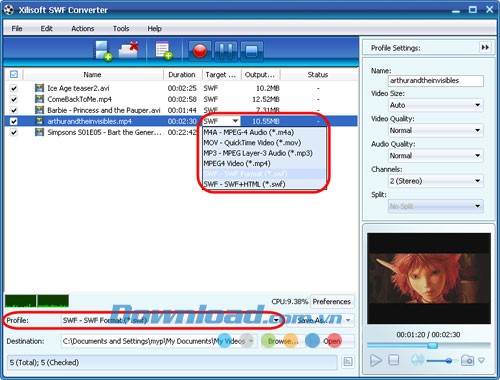Viewport: 500px width, 380px height.
Task: Open Target SWF dropdown in selected row
Action: (235, 121)
